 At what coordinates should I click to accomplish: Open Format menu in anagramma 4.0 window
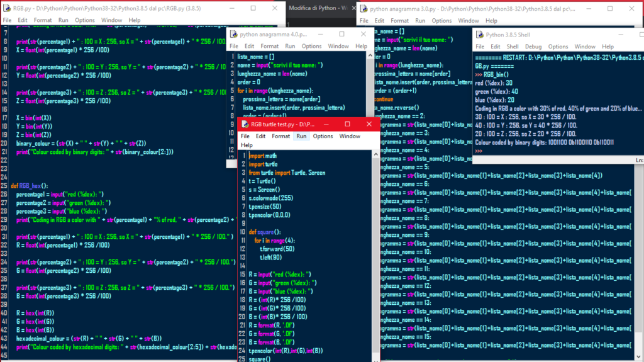(x=269, y=47)
